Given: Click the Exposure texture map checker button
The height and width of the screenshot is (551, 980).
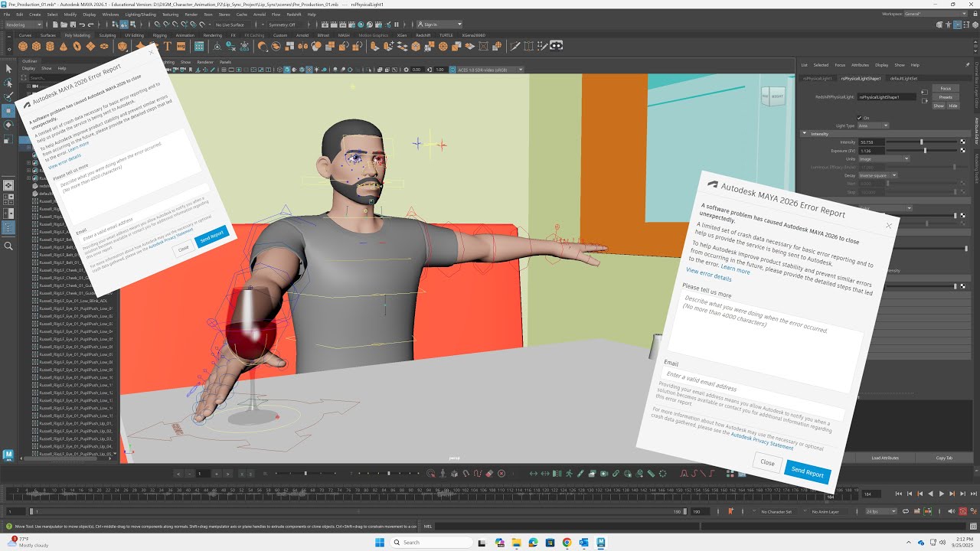Looking at the screenshot, I should (x=962, y=150).
